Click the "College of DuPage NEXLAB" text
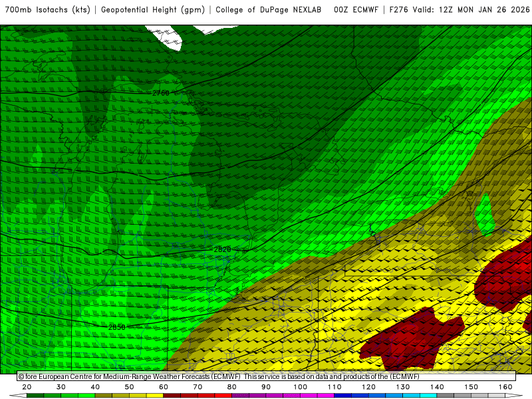The width and height of the screenshot is (532, 399). (269, 10)
